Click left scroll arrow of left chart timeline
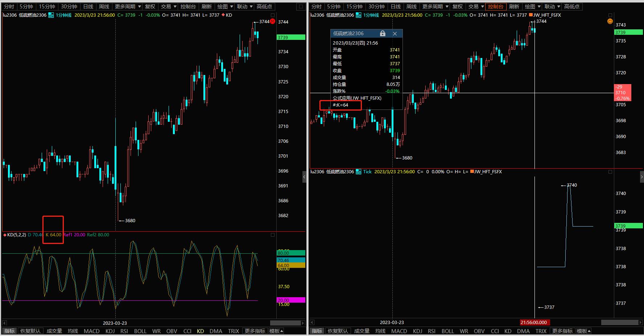 pos(4,323)
